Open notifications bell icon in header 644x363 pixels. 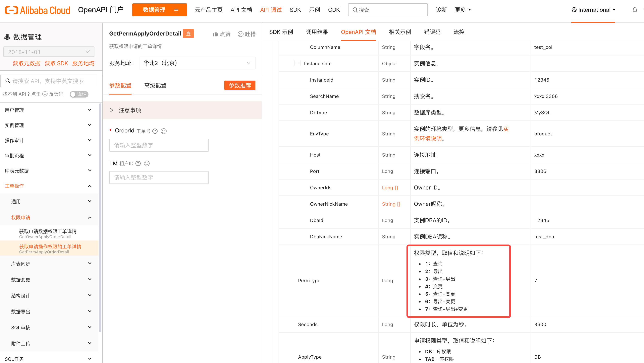point(634,10)
